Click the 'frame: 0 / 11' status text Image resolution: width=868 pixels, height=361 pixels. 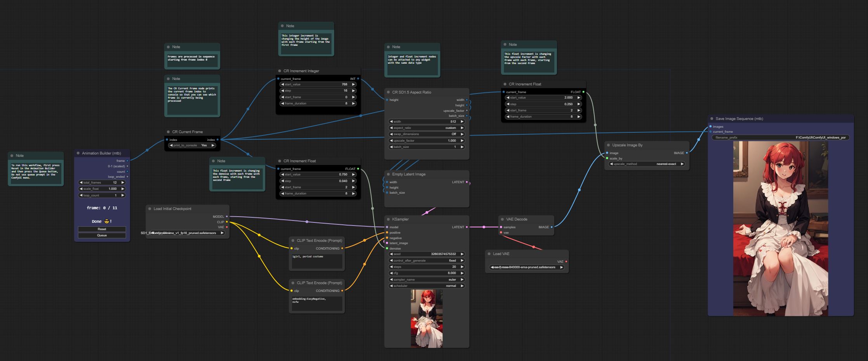[x=102, y=208]
